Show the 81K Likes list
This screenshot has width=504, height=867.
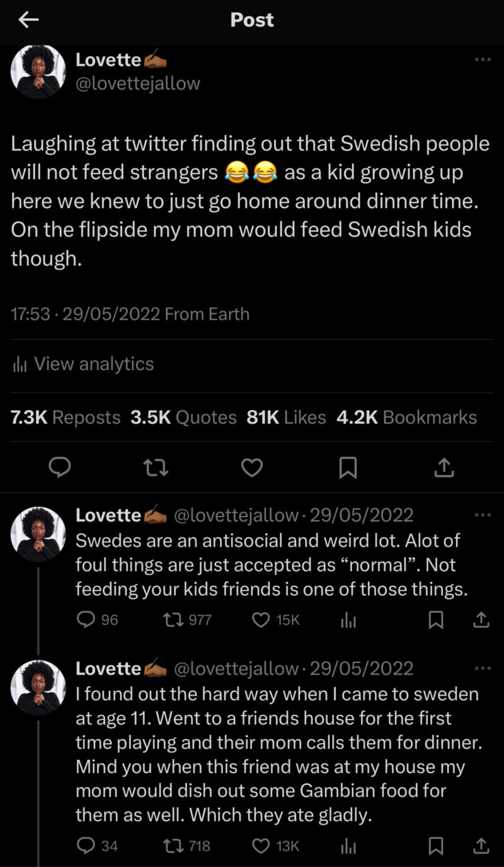[286, 417]
